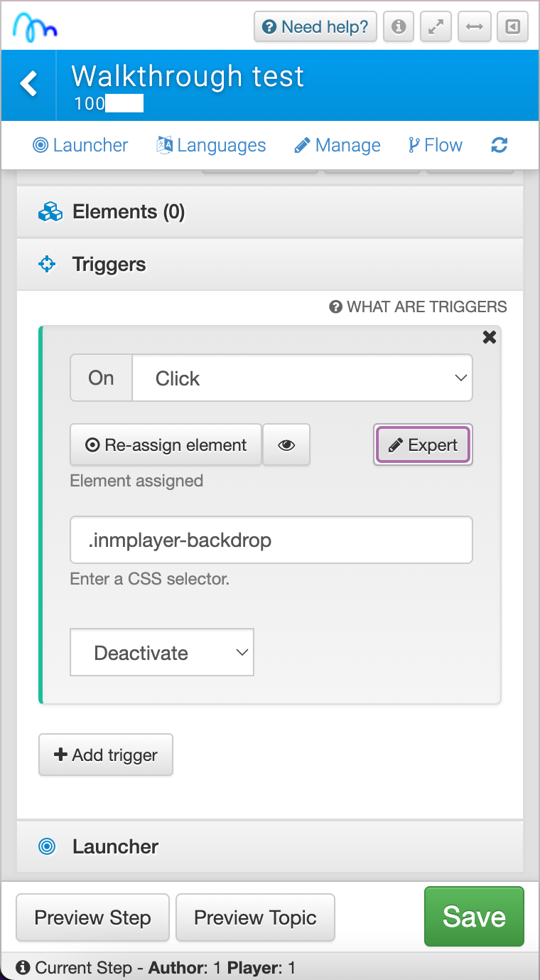Go to the Flow tab
Screen dimensions: 540x980
[435, 146]
